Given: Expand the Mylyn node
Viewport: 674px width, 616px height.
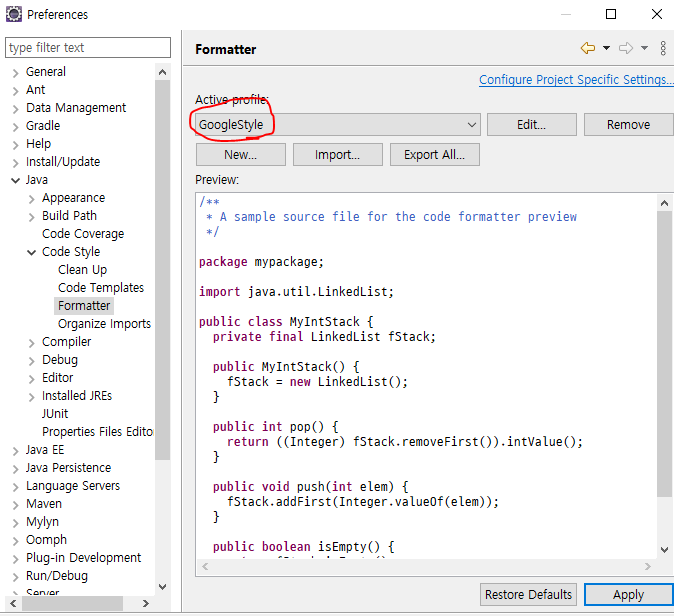Looking at the screenshot, I should (15, 523).
